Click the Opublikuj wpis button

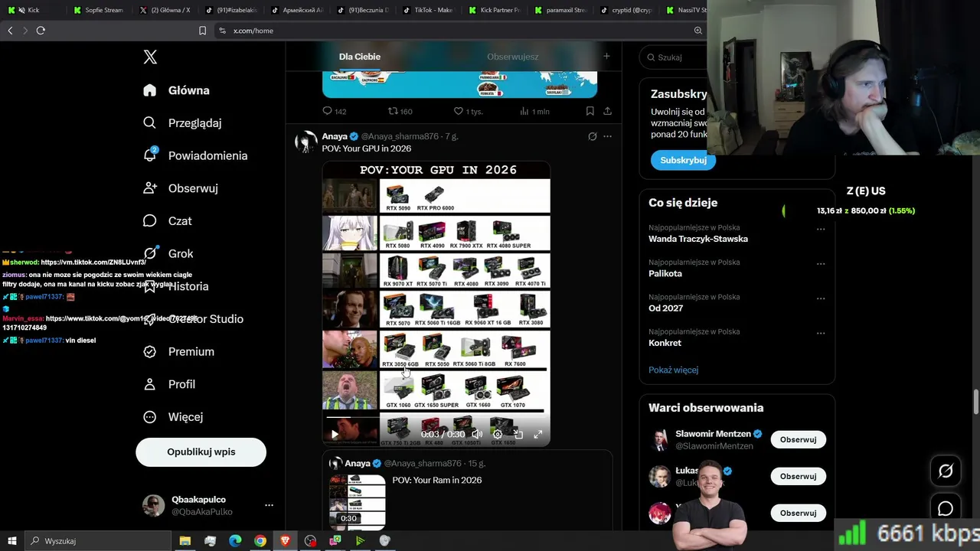tap(201, 452)
